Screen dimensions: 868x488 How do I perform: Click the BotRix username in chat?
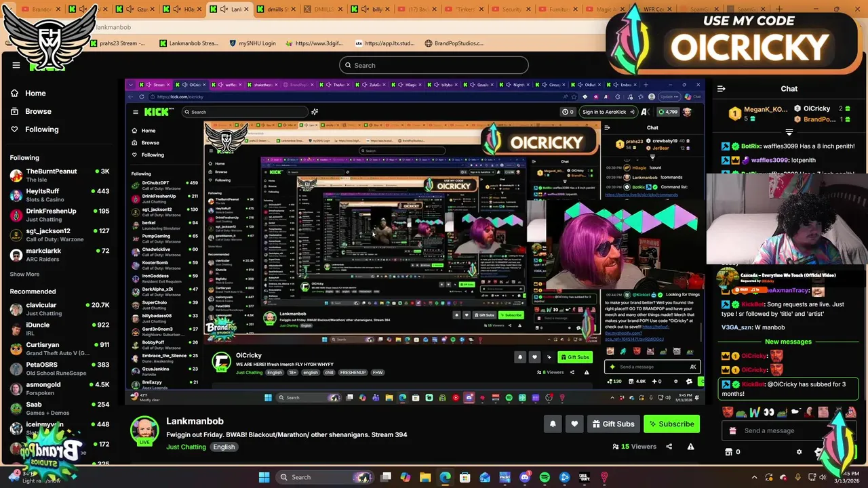(751, 146)
